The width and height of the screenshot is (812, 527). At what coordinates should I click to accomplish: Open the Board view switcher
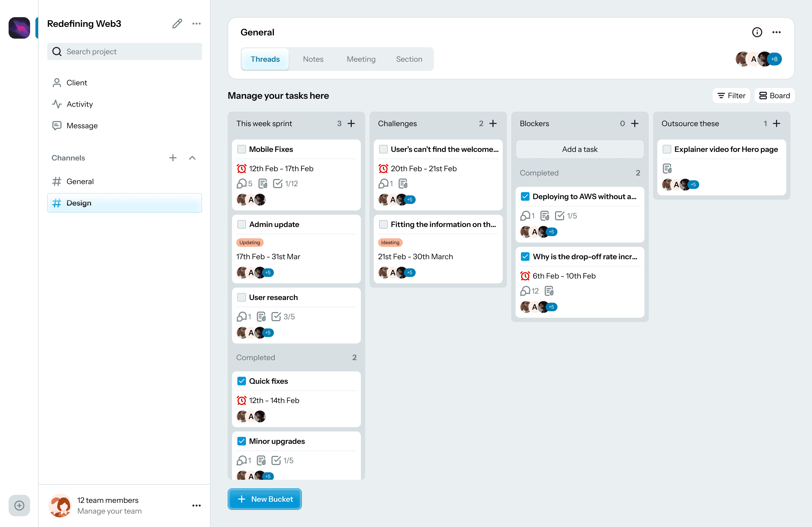point(774,96)
